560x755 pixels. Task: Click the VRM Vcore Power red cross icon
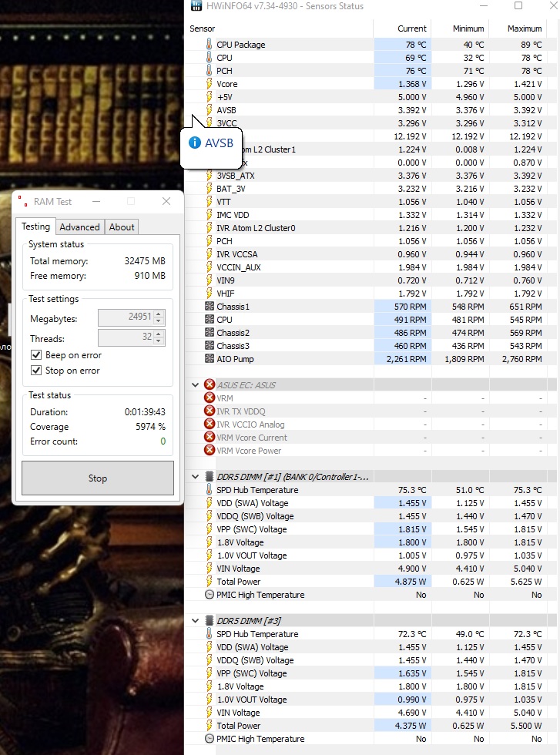(210, 450)
